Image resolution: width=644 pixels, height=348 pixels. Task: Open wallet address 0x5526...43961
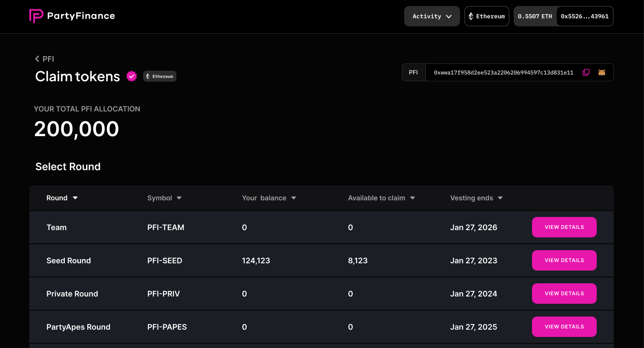[x=584, y=16]
